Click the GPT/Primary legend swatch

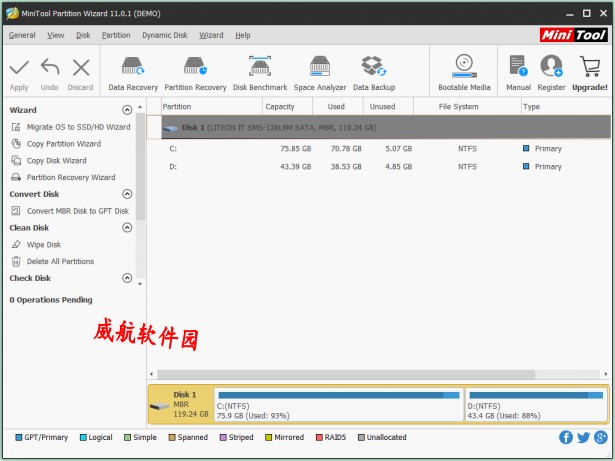(x=18, y=437)
